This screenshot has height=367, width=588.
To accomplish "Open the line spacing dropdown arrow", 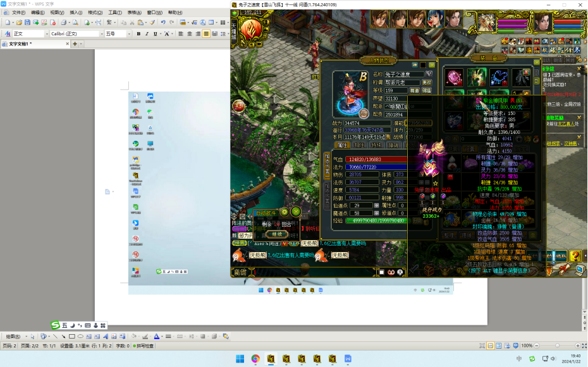I will tap(228, 33).
